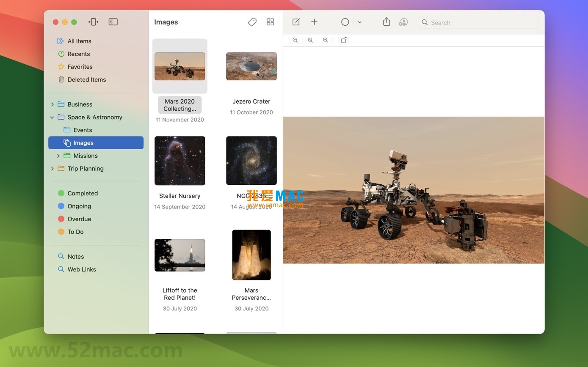Viewport: 588px width, 367px height.
Task: Select the Jezero Crater thumbnail
Action: point(251,66)
